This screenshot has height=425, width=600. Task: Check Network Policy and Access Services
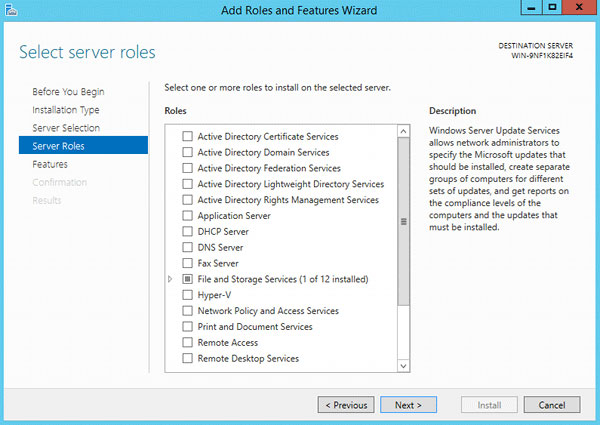tap(188, 311)
